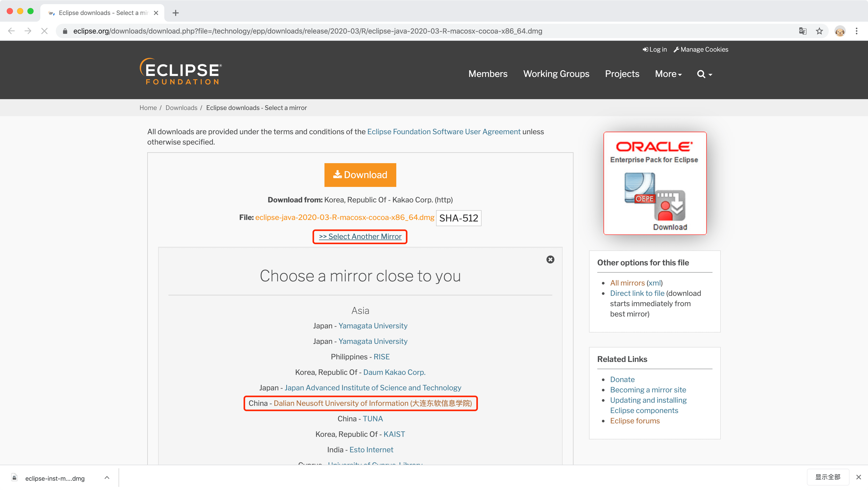This screenshot has height=490, width=868.
Task: Click the orange Download button
Action: pos(360,175)
